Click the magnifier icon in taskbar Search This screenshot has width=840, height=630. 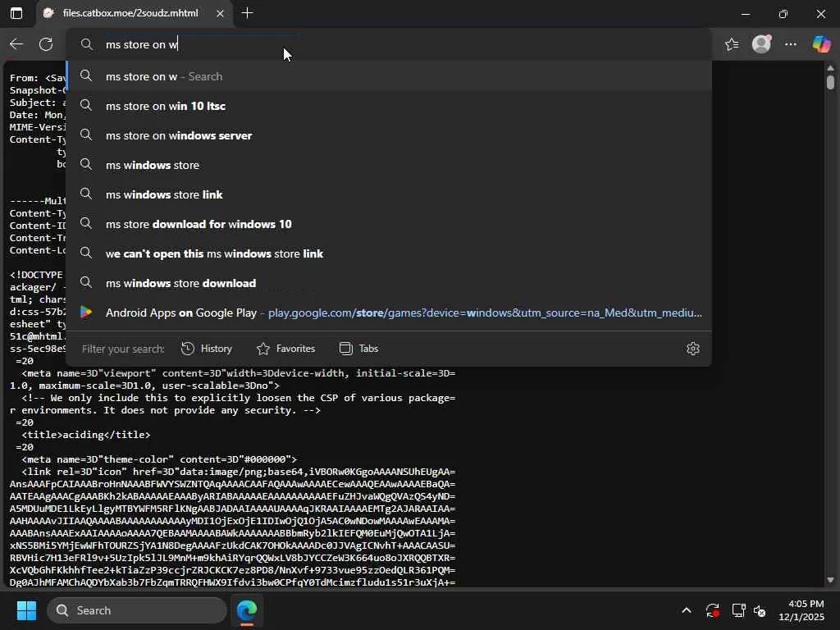62,610
